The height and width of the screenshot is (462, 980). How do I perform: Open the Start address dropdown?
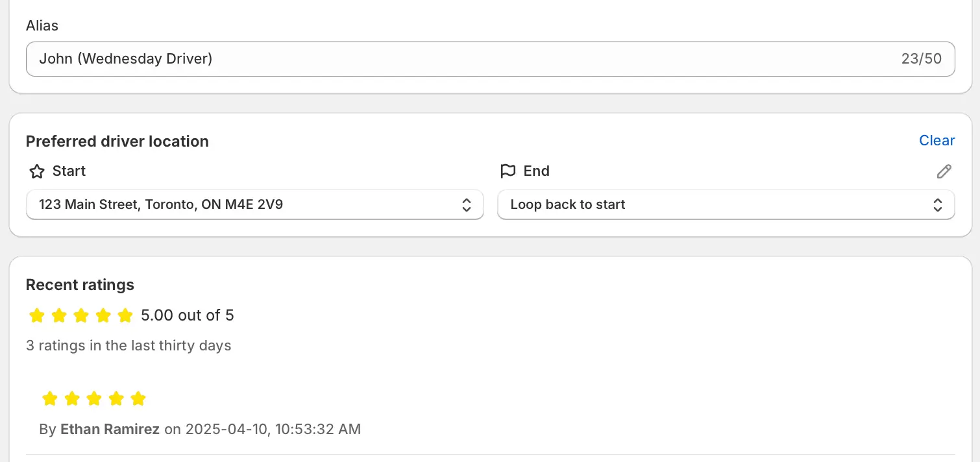[x=255, y=204]
